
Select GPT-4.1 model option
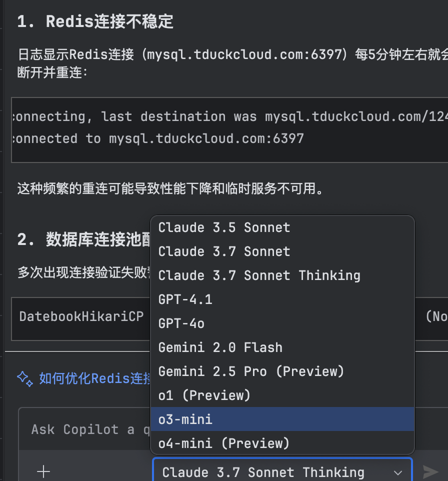click(282, 299)
